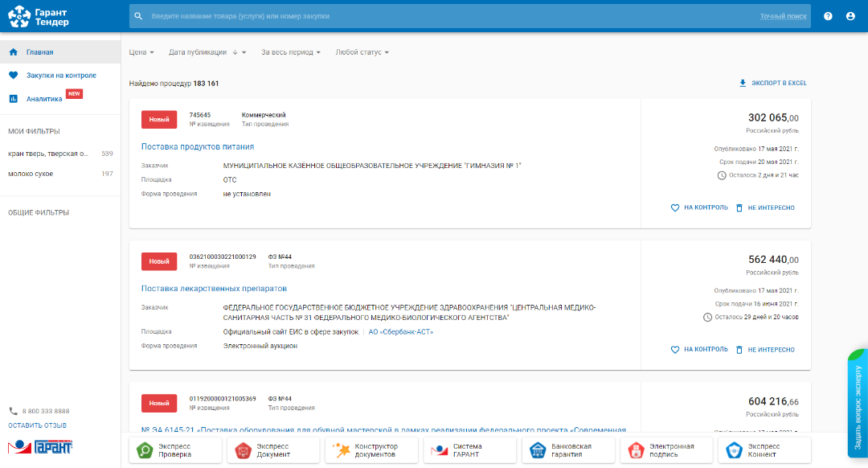Click the ОСТАВИТЬ ОТЗЫВ link
This screenshot has width=868, height=468.
tap(37, 425)
